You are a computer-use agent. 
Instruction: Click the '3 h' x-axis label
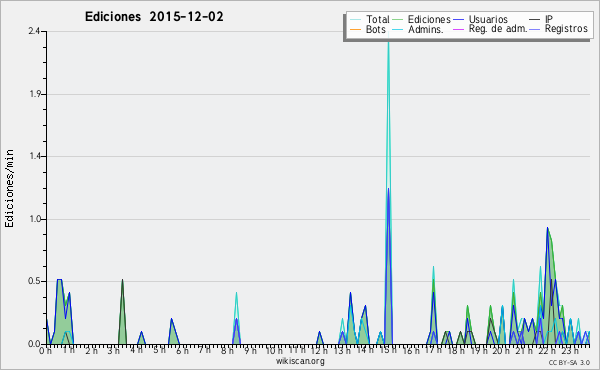114,350
